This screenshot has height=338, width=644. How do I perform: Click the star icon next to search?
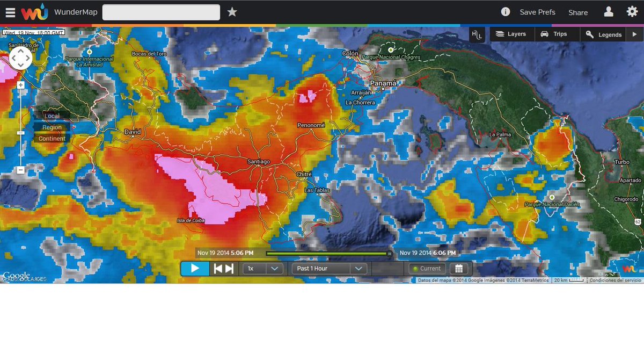(x=232, y=11)
